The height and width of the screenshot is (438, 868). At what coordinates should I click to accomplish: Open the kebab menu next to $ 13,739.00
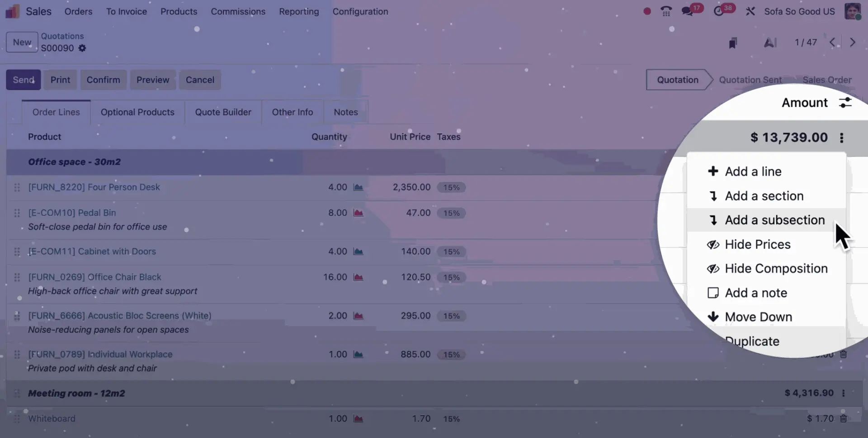click(841, 138)
